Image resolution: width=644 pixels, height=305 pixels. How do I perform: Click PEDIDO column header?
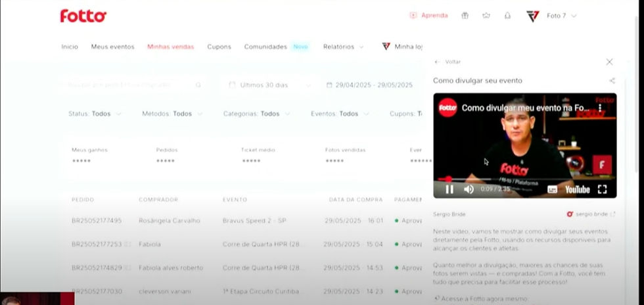coord(83,200)
